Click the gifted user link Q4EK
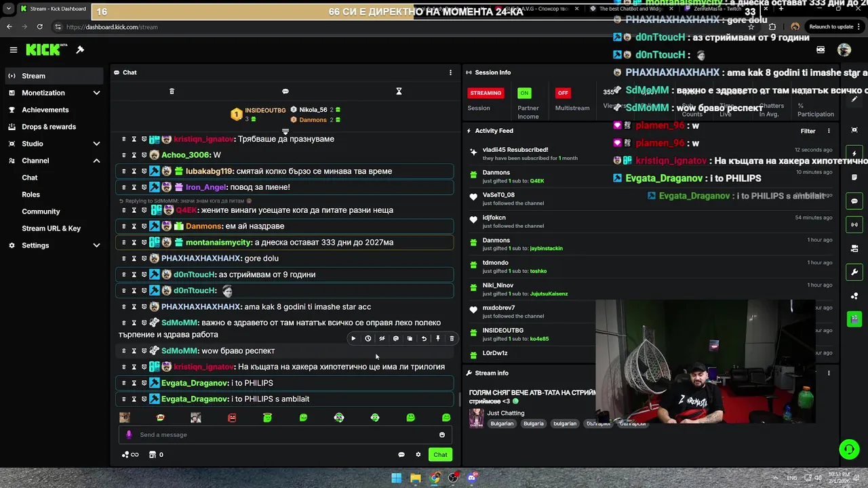The image size is (868, 488). pyautogui.click(x=537, y=181)
